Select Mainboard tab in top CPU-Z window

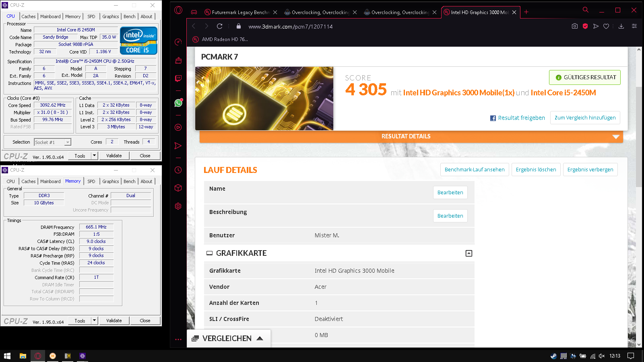[50, 16]
